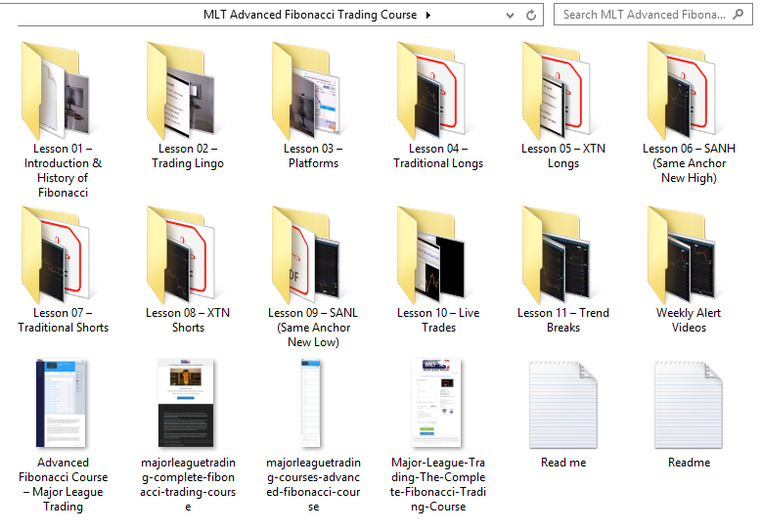Select the Advanced Fibonacci Course image thumbnail
Screen dimensions: 760x532
[63, 404]
